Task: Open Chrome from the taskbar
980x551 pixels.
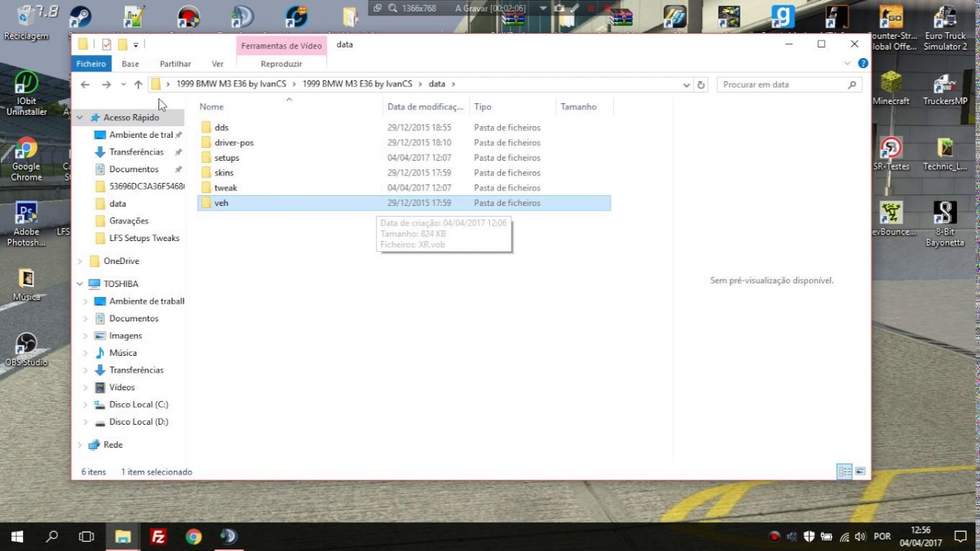Action: point(193,536)
